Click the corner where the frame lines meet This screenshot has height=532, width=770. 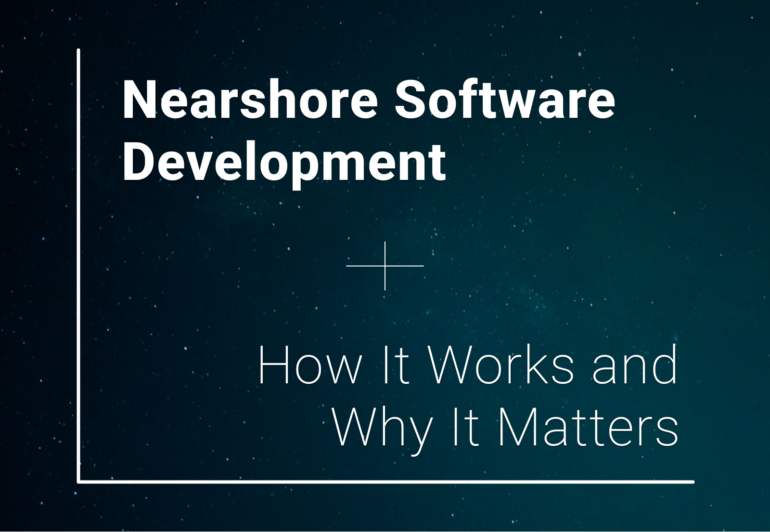[x=79, y=481]
